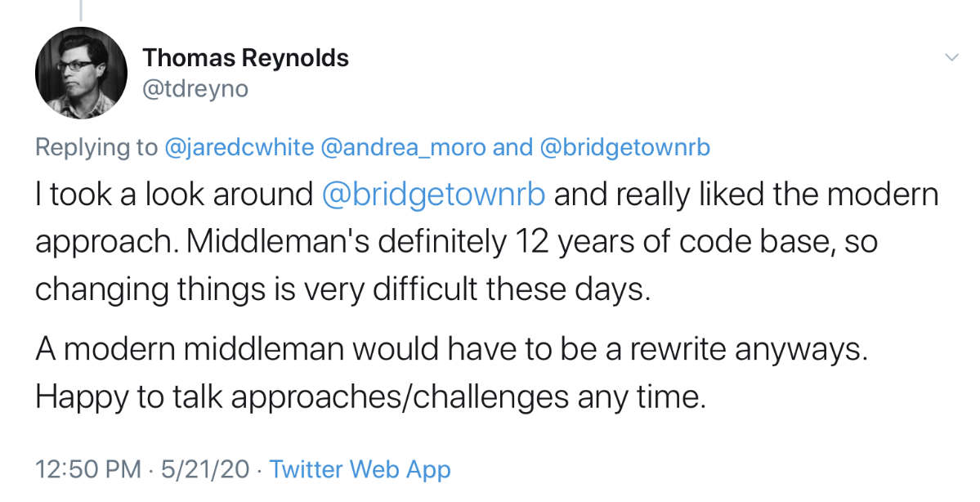Viewport: 980px width, 502px height.
Task: Click the 5/21/20 tweet date
Action: 204,469
